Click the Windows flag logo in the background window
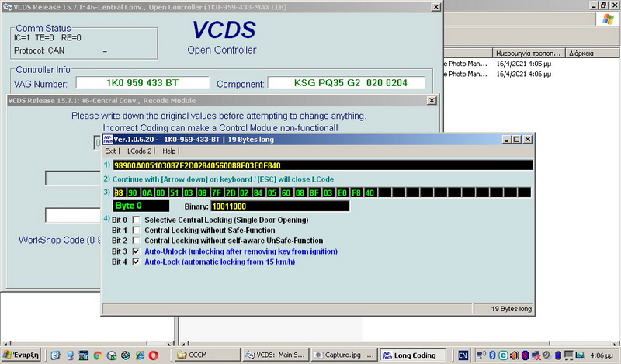The height and width of the screenshot is (364, 621). click(608, 19)
